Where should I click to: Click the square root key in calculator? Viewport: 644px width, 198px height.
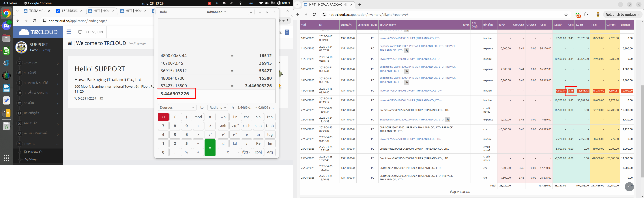click(x=210, y=126)
